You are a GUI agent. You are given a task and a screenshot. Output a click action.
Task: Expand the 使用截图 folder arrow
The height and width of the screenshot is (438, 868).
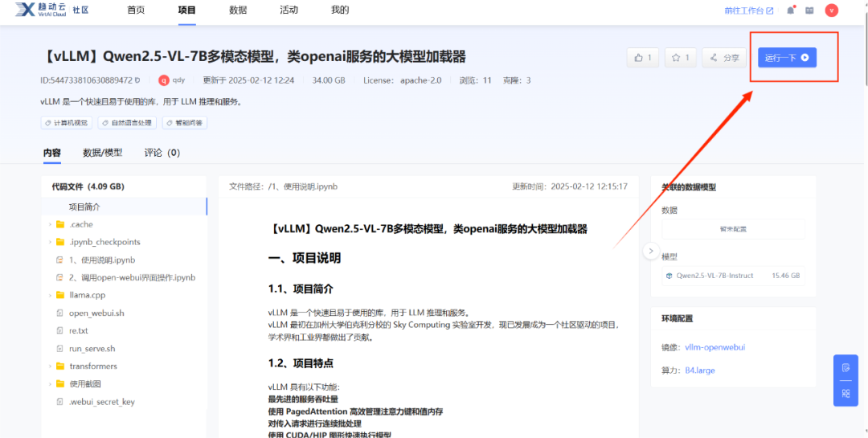[x=50, y=383]
